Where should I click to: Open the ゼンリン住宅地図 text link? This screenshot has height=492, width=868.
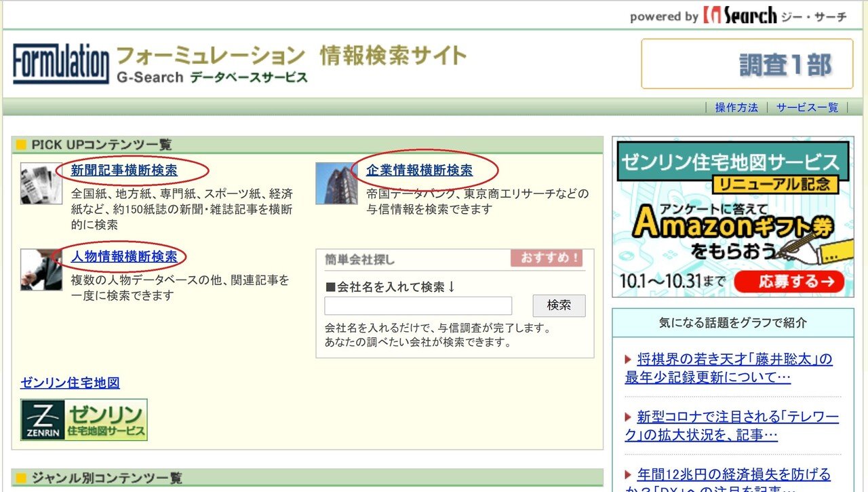(x=70, y=383)
